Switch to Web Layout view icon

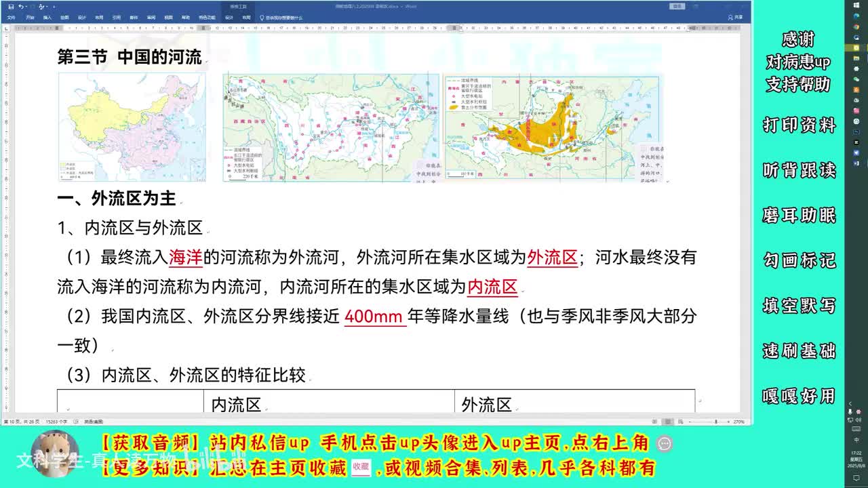click(682, 422)
